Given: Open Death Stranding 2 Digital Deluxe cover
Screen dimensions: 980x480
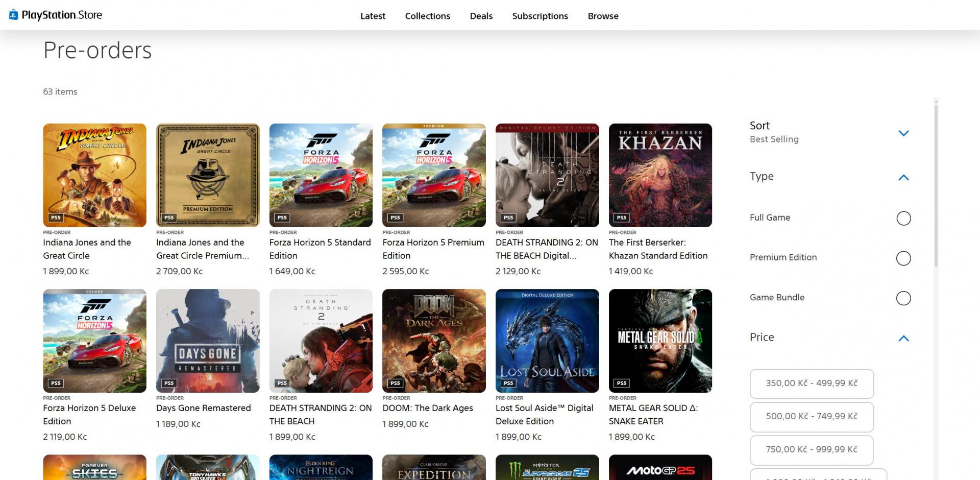Looking at the screenshot, I should pos(547,175).
